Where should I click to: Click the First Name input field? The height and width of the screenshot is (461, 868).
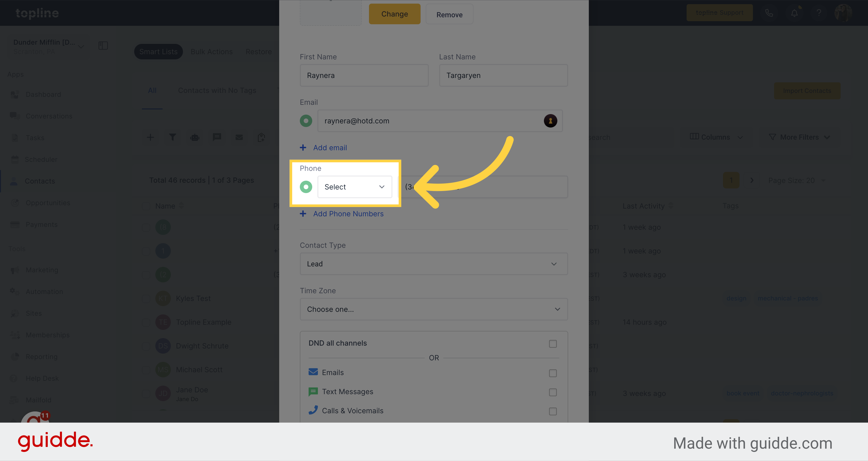click(365, 75)
